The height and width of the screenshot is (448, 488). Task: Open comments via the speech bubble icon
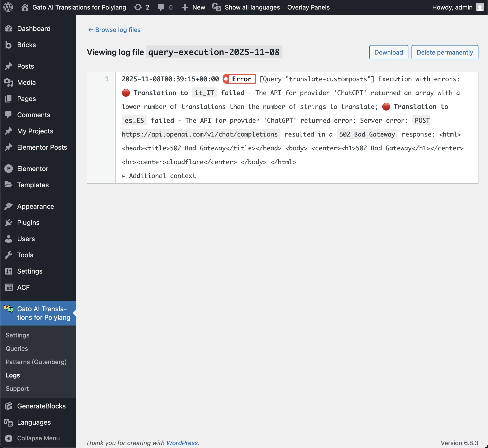click(x=161, y=7)
